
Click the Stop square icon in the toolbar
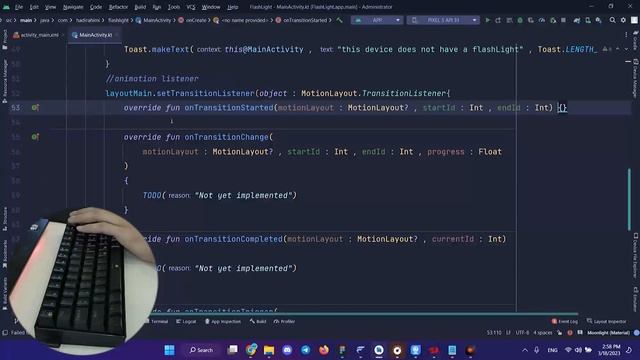pos(563,20)
